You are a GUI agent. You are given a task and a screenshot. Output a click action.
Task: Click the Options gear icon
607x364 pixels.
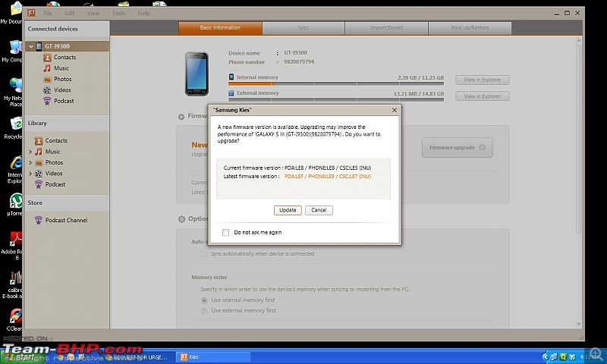(x=181, y=219)
